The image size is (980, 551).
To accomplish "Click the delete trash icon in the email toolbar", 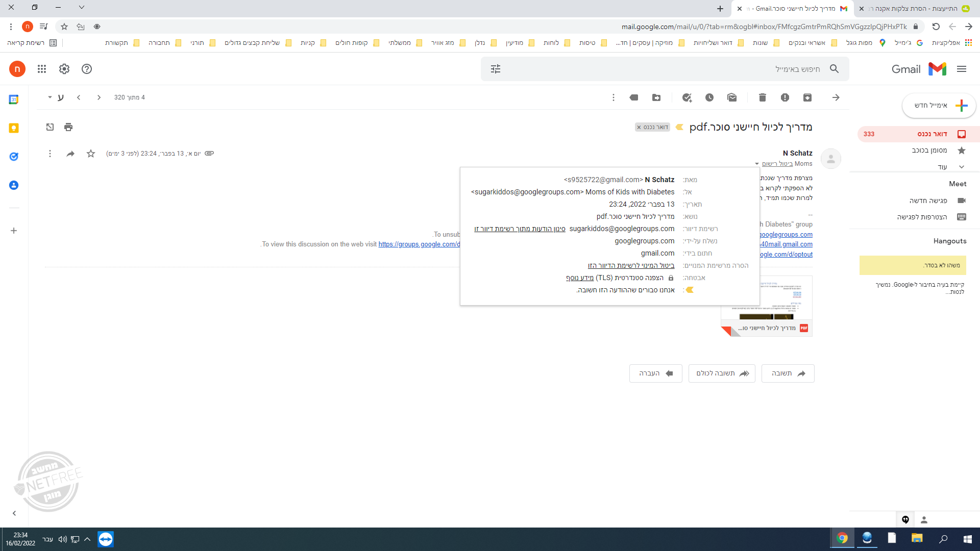I will 762,97.
